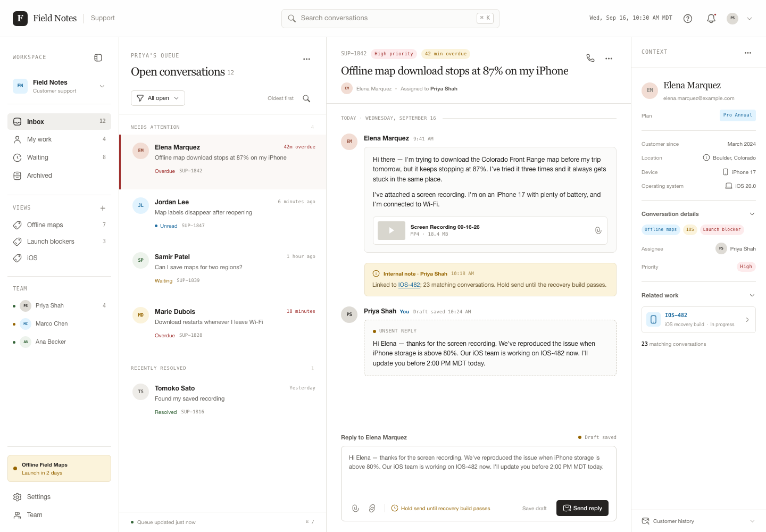Insert a link in the reply composer
The image size is (766, 532).
tap(372, 509)
